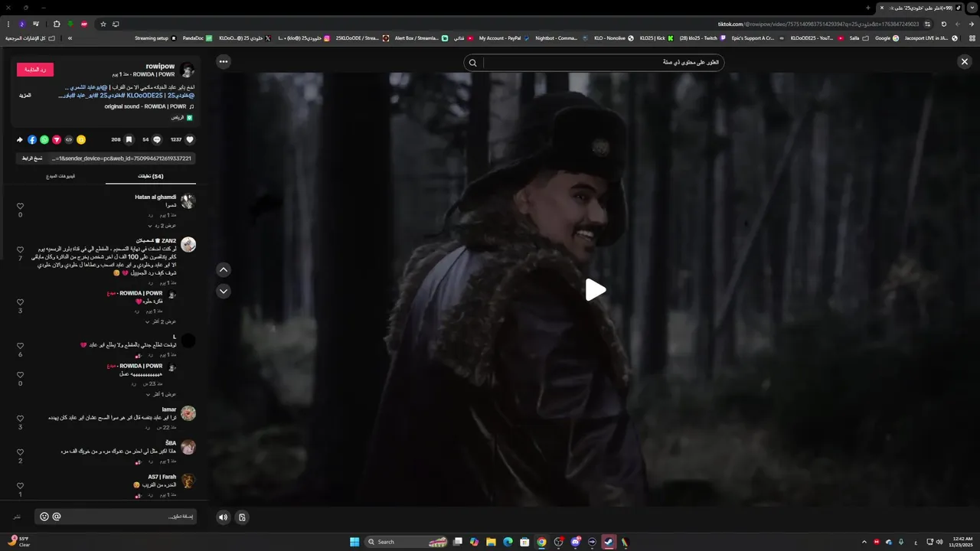Open the all bookmarks folder
Viewport: 980px width, 551px height.
30,37
